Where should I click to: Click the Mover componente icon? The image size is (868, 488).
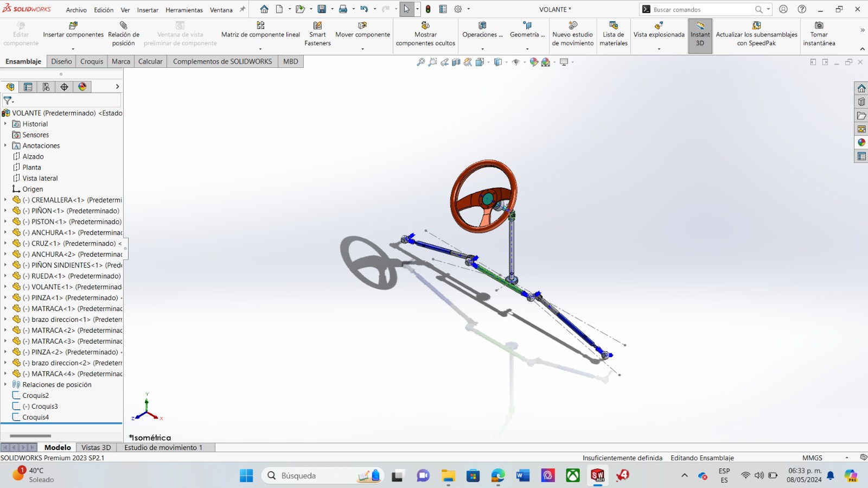point(362,26)
